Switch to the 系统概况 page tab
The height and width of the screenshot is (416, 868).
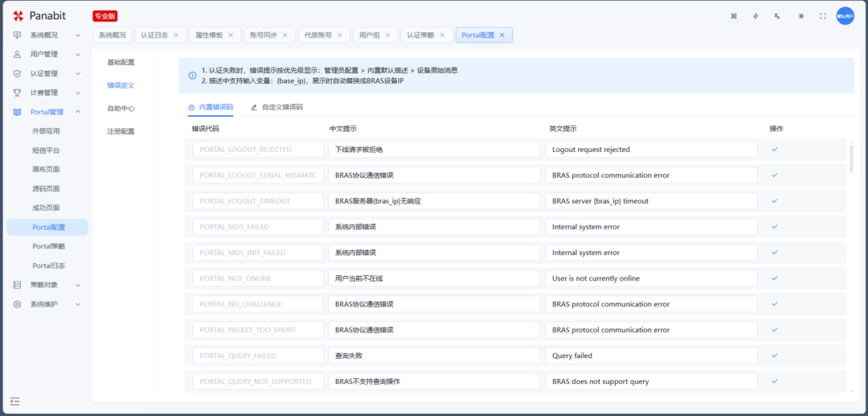pyautogui.click(x=113, y=35)
